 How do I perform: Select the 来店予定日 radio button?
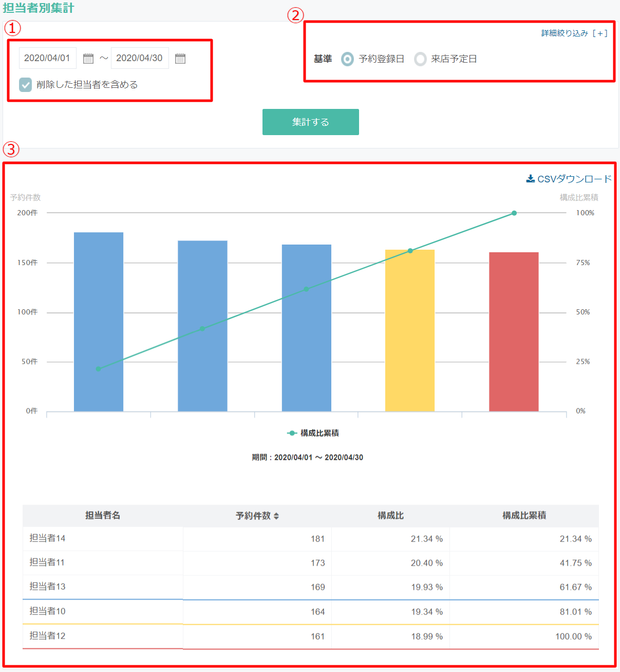point(420,59)
